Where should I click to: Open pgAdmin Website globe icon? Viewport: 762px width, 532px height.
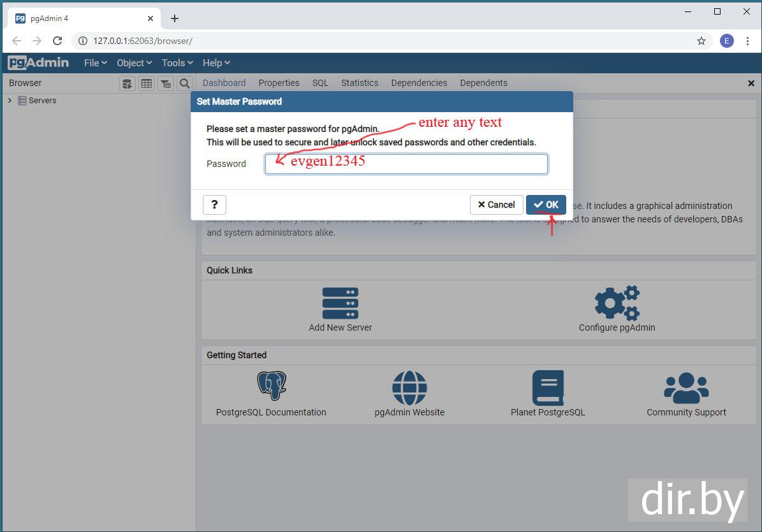(x=409, y=387)
